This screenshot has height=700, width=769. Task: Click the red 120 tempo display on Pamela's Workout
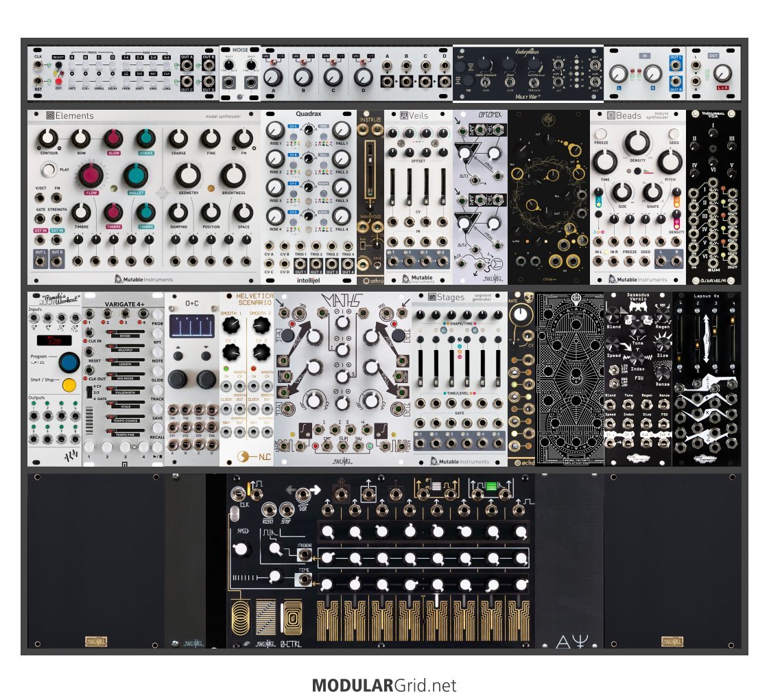coord(54,340)
